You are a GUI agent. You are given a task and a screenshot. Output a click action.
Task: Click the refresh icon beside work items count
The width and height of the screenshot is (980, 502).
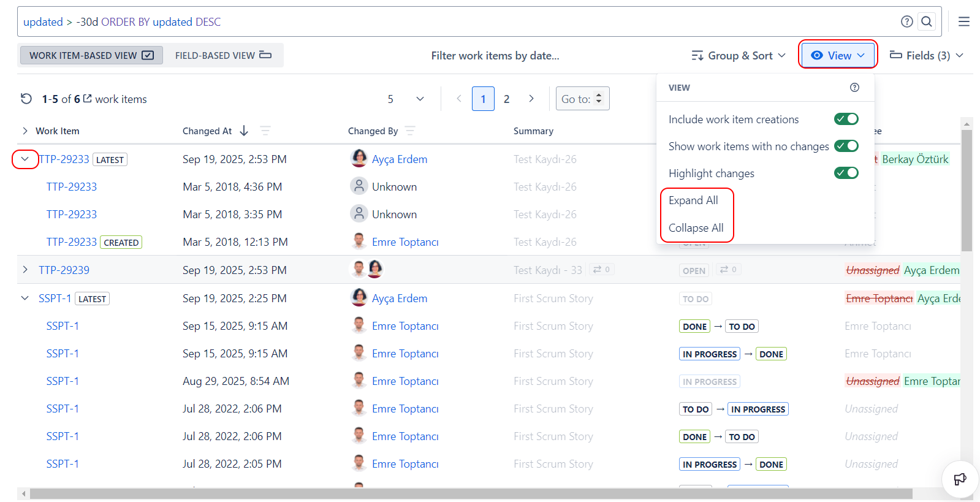[x=26, y=99]
